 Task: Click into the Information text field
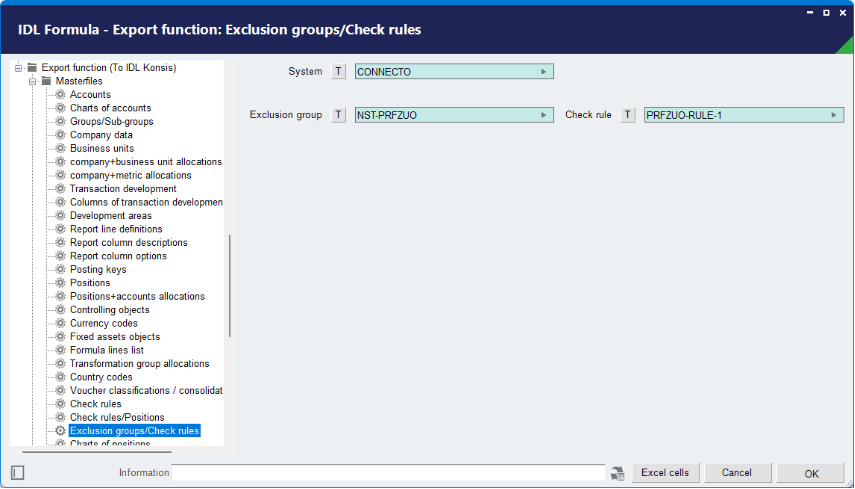(x=388, y=473)
